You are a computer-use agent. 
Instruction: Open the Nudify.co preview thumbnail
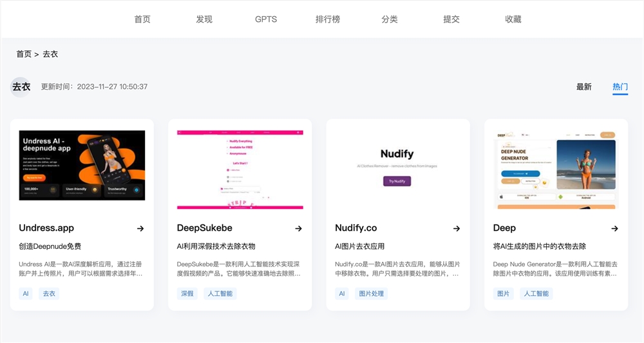tap(398, 170)
